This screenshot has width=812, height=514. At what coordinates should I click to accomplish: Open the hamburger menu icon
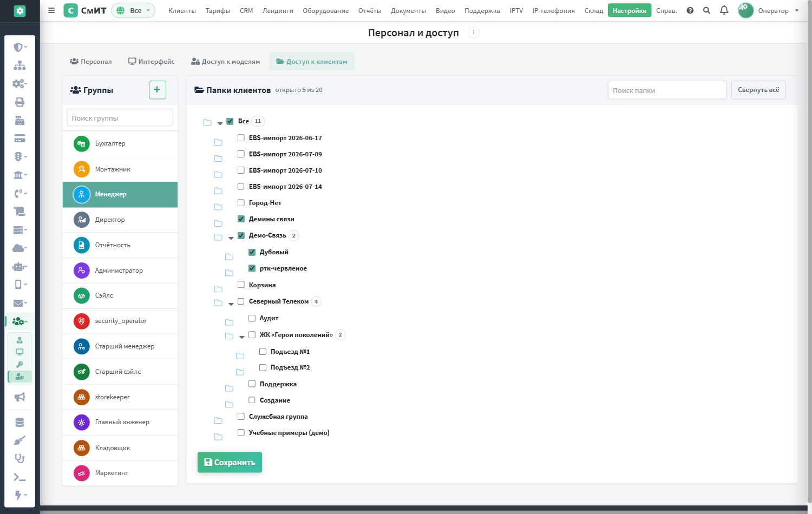coord(51,10)
